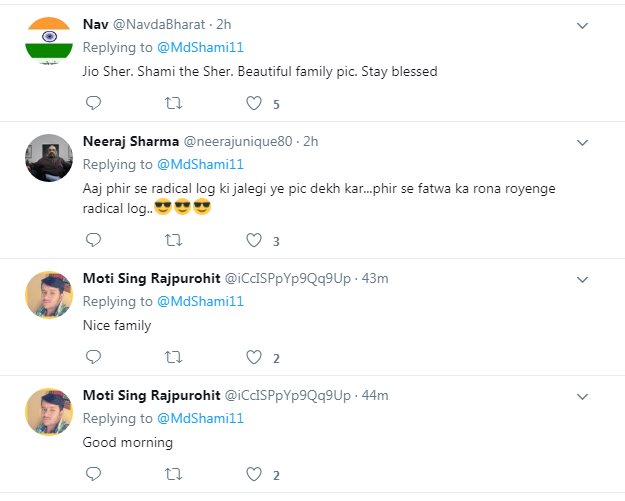Like the 'Good morning' tweet
The height and width of the screenshot is (501, 625).
[254, 474]
